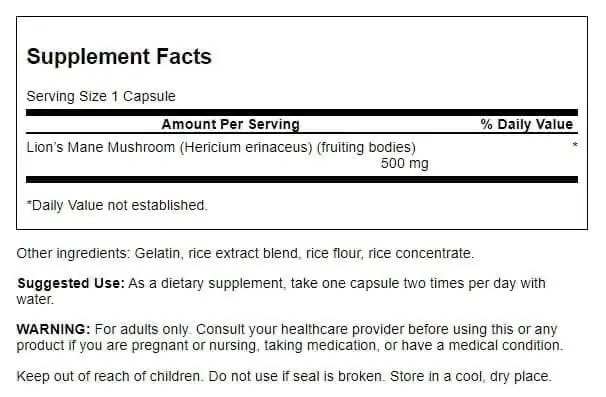Click the Other ingredients label
The height and width of the screenshot is (397, 606).
(x=73, y=253)
